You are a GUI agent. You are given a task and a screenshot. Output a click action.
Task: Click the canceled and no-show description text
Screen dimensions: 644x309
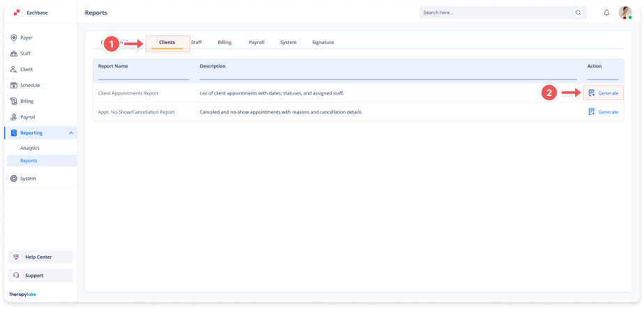coord(282,111)
